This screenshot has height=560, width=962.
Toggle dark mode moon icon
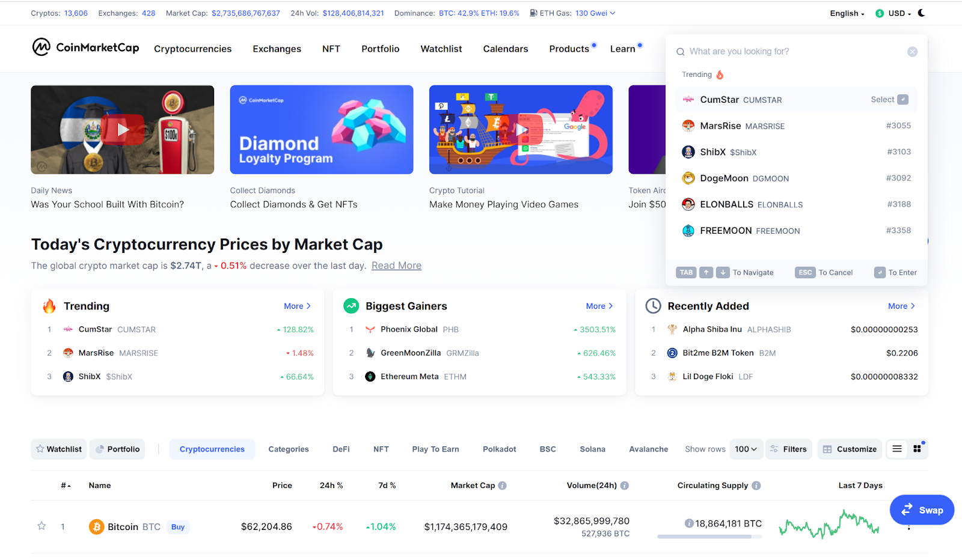tap(921, 13)
